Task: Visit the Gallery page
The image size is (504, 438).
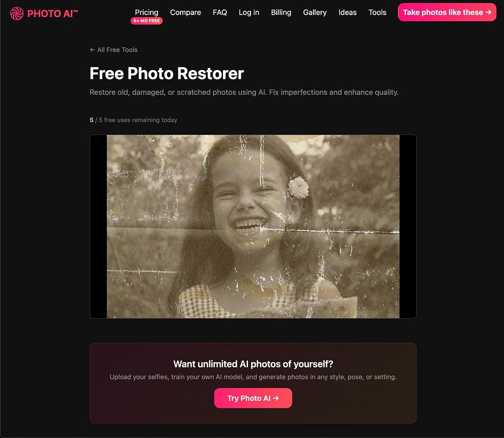Action: pyautogui.click(x=314, y=12)
